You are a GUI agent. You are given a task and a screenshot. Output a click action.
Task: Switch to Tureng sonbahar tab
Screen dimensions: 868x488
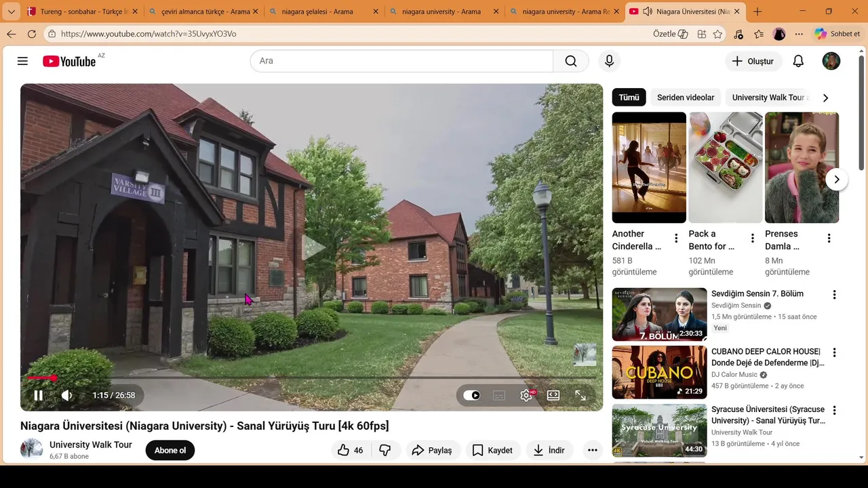point(82,12)
